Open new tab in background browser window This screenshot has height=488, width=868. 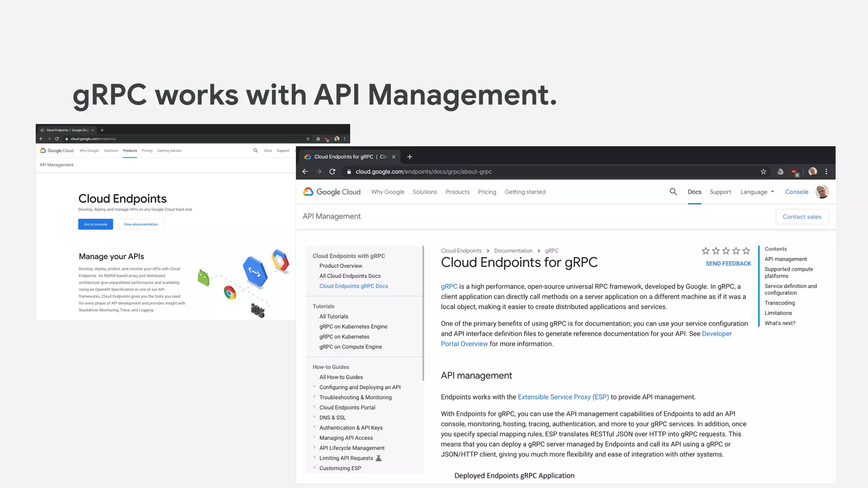(x=102, y=130)
